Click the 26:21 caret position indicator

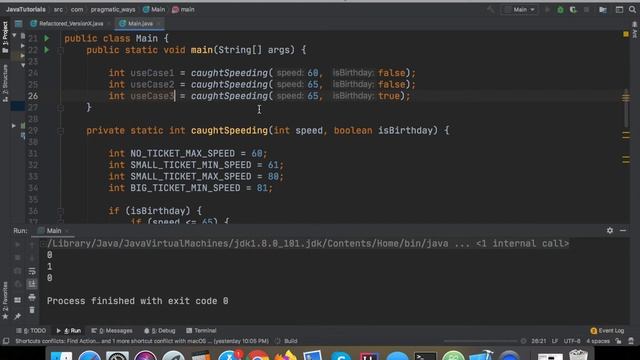pos(539,341)
